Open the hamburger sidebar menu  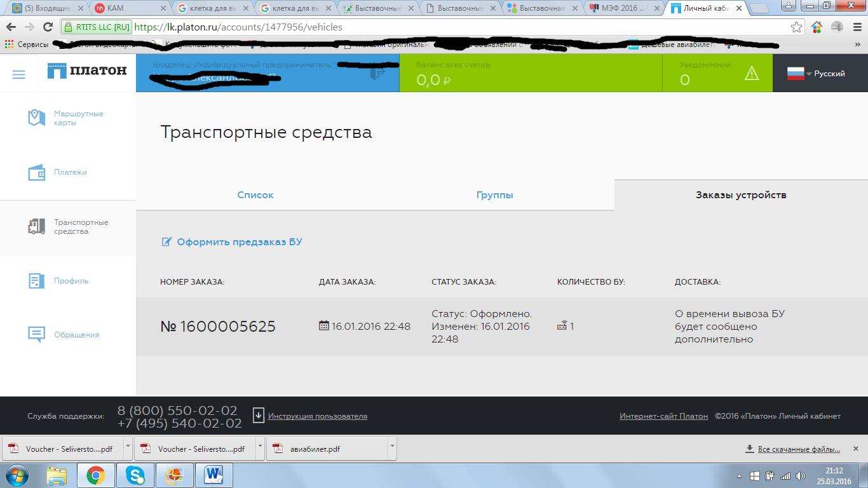[19, 74]
